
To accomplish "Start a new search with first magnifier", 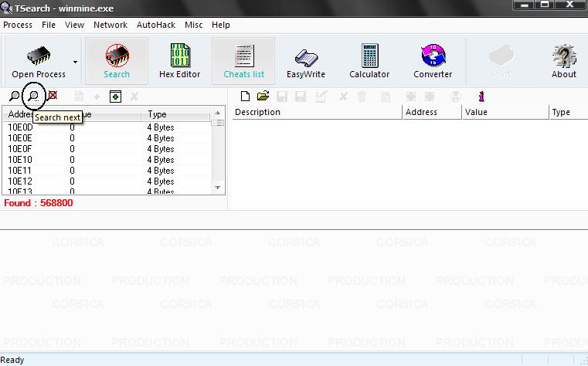I will click(14, 97).
